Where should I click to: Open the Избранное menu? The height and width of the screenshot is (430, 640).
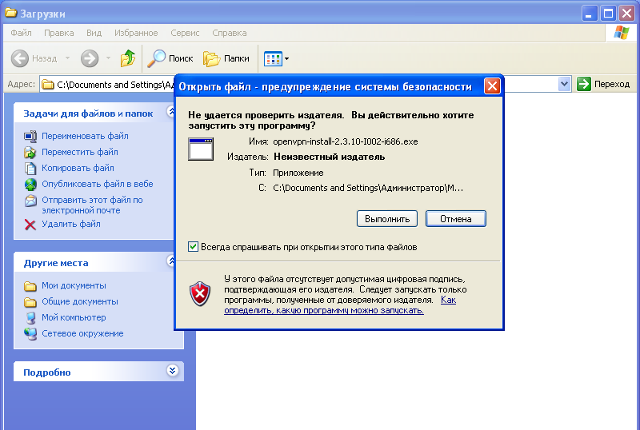tap(136, 33)
